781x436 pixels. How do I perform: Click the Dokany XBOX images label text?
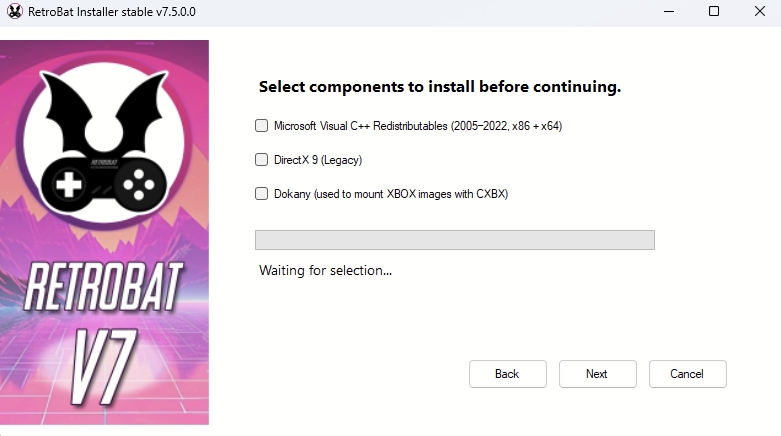coord(391,194)
